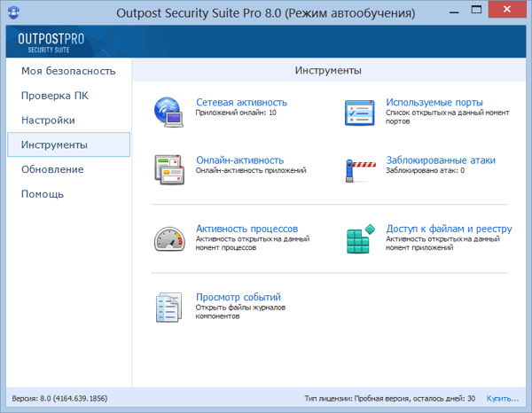Click the Онлайн-активность windows icon
532x413 pixels.
click(168, 168)
